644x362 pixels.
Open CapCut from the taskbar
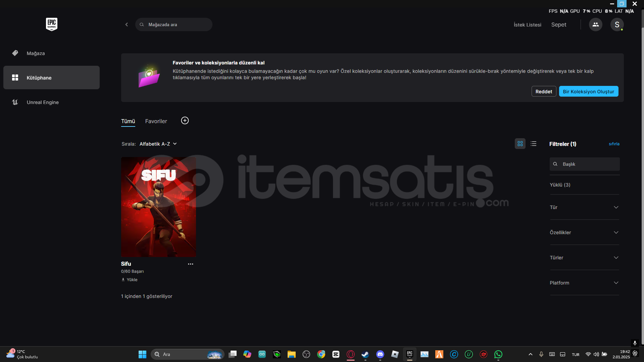click(x=336, y=354)
